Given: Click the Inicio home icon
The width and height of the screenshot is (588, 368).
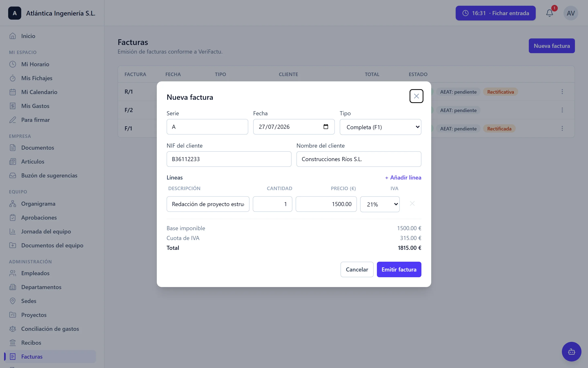Looking at the screenshot, I should pyautogui.click(x=13, y=36).
